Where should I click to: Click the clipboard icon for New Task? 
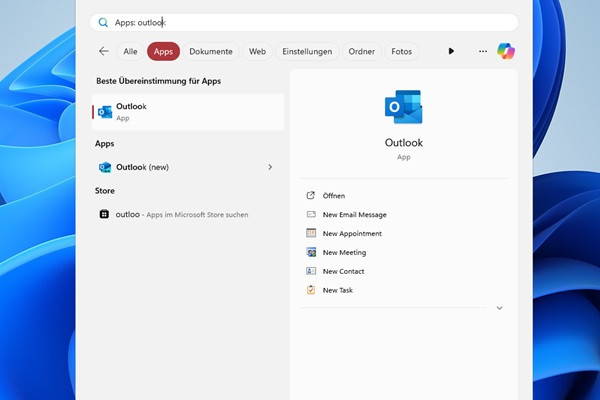[x=311, y=290]
